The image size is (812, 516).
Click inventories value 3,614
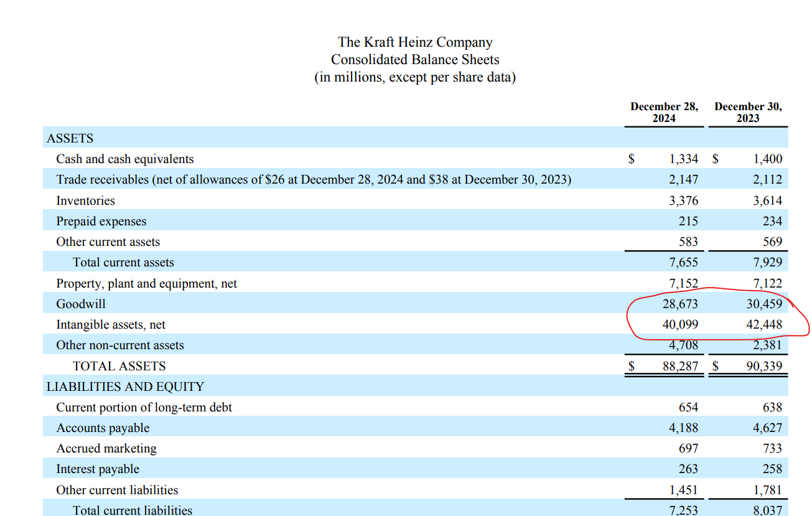(x=768, y=200)
